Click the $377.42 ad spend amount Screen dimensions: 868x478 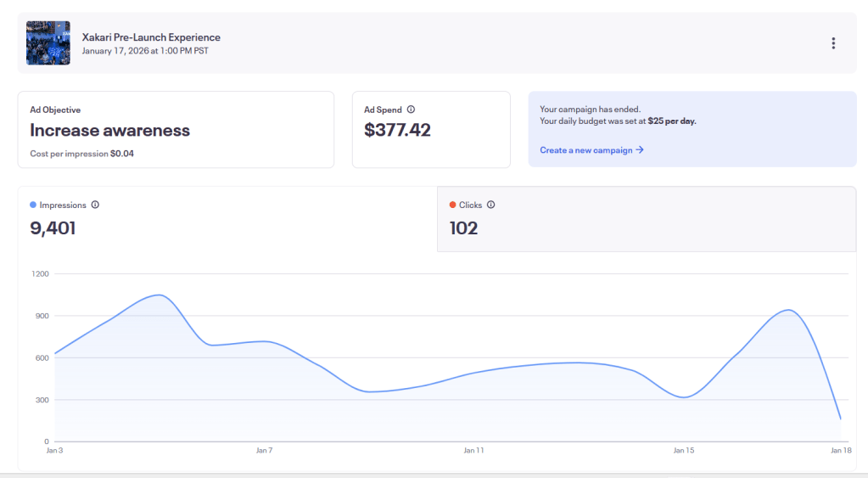pyautogui.click(x=397, y=130)
